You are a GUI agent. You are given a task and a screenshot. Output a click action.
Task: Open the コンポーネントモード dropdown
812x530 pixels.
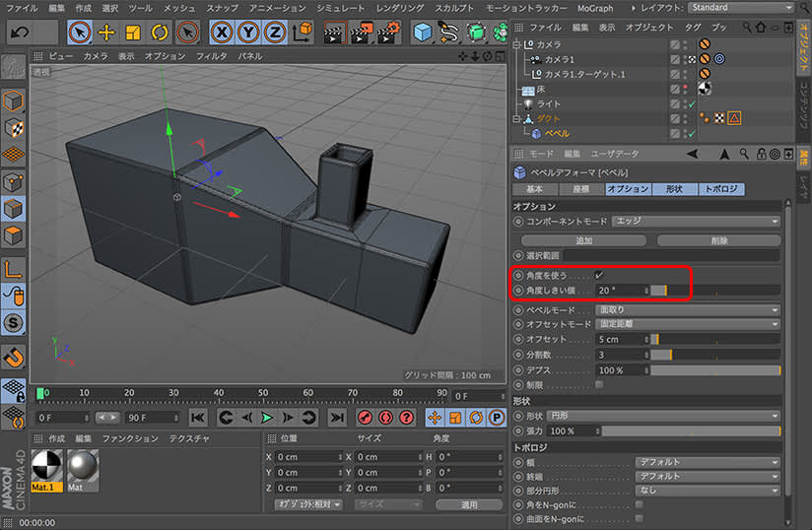coord(695,222)
